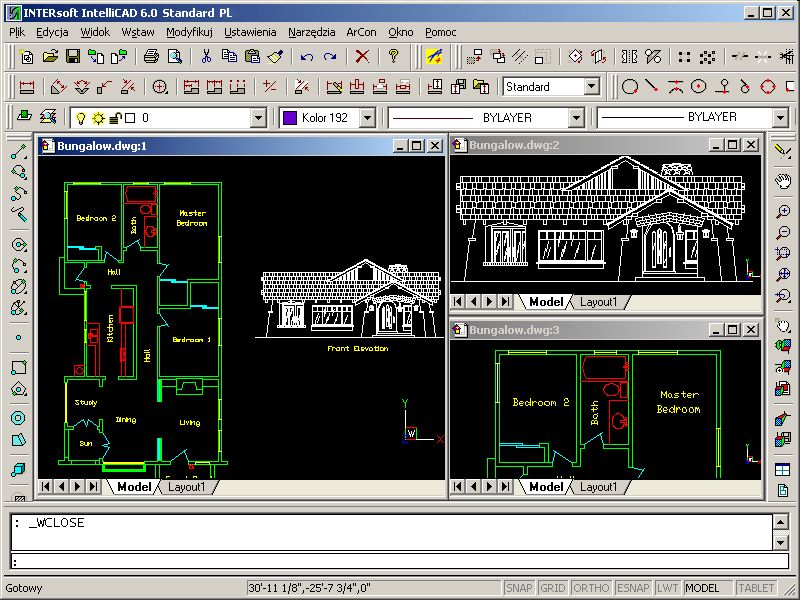The image size is (800, 600).
Task: Redo the action with the redo arrow
Action: click(330, 56)
